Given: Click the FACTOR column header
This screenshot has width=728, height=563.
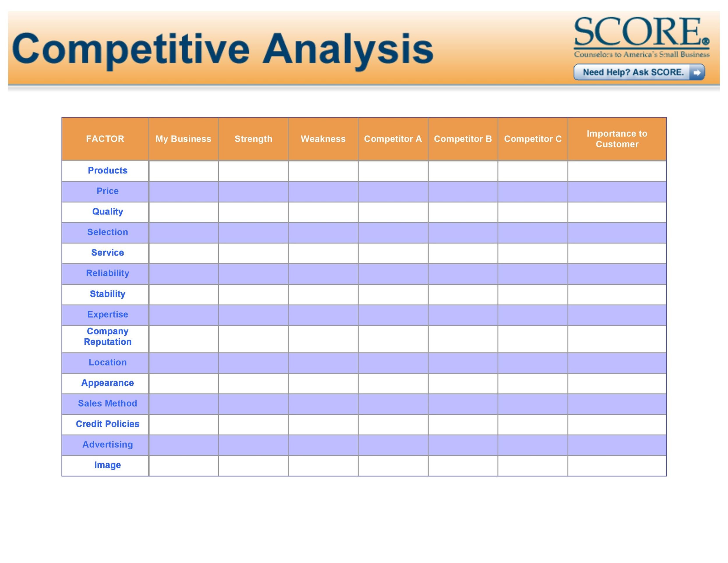Looking at the screenshot, I should 105,138.
